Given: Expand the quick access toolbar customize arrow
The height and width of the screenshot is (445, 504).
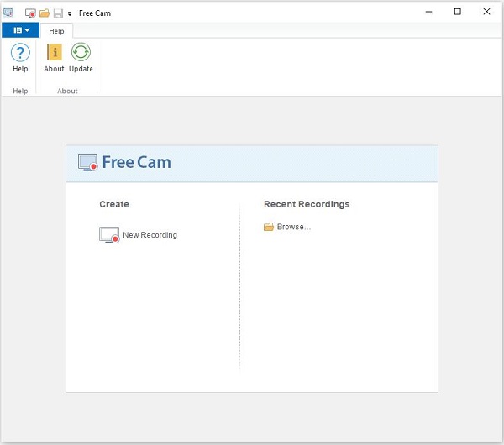Looking at the screenshot, I should click(70, 13).
